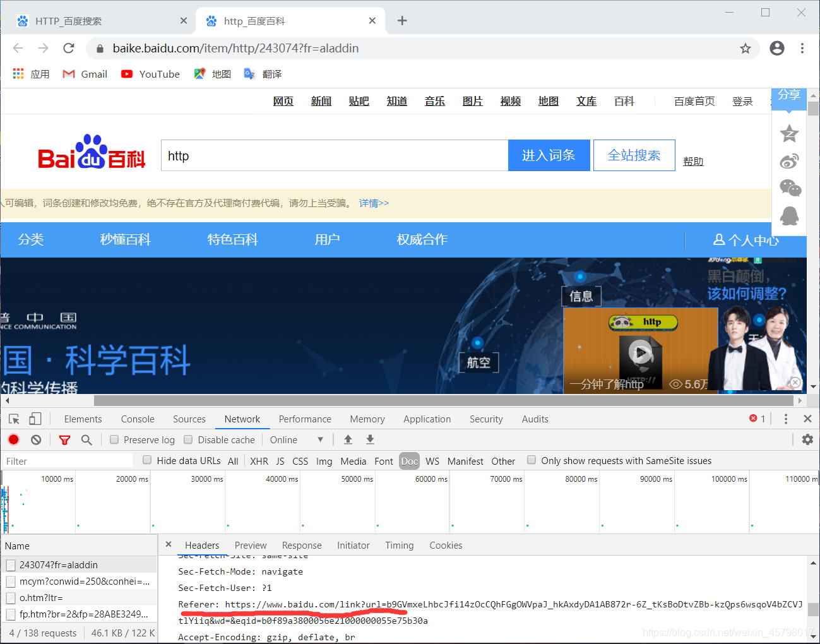Viewport: 820px width, 644px height.
Task: Activate DevTools inspect element icon
Action: (14, 419)
